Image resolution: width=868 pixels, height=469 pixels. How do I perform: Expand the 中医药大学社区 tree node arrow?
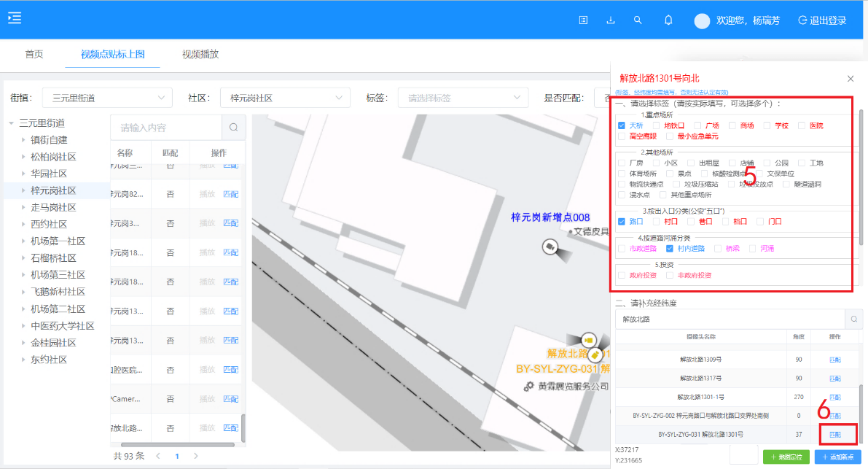point(23,326)
